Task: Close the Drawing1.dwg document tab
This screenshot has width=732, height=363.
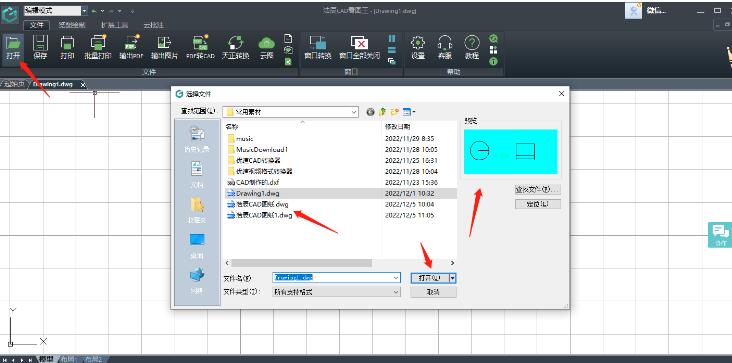Action: click(83, 84)
